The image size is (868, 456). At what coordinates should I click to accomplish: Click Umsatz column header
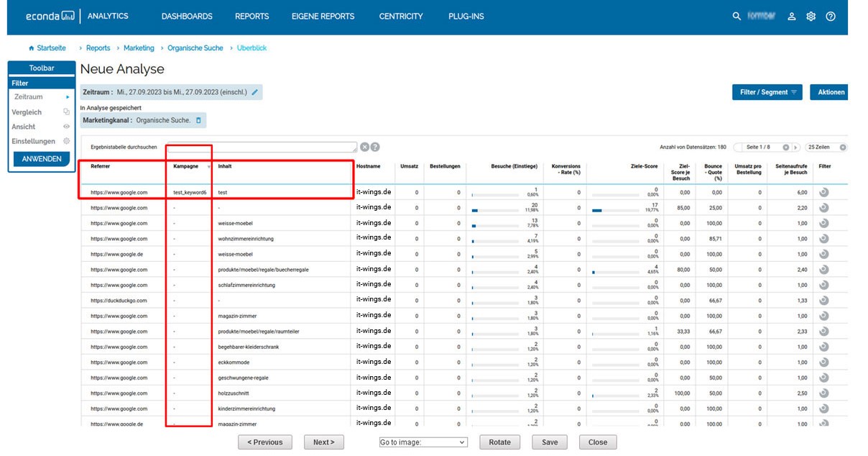tap(409, 166)
